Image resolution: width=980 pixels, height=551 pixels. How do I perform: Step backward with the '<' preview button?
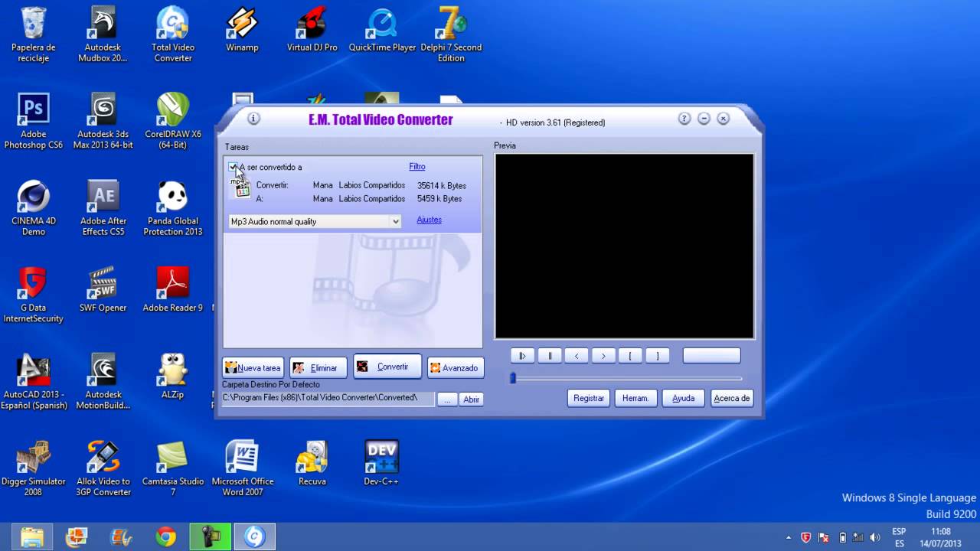577,356
